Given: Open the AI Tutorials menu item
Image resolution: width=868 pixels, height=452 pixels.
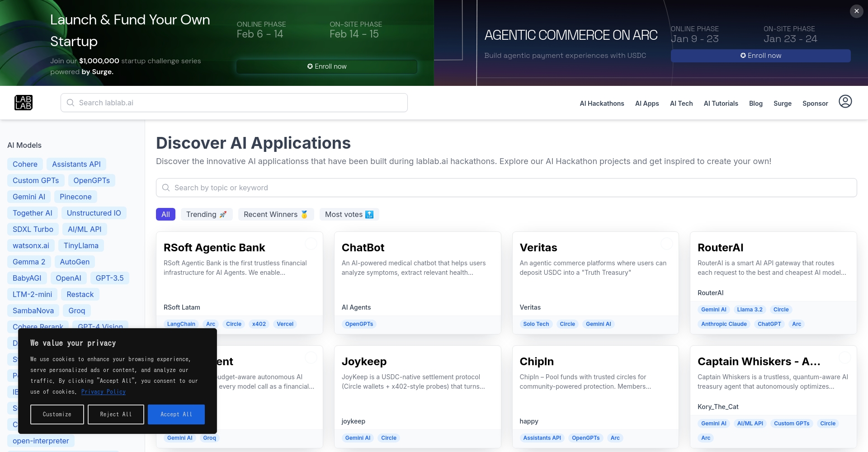Looking at the screenshot, I should click(721, 104).
